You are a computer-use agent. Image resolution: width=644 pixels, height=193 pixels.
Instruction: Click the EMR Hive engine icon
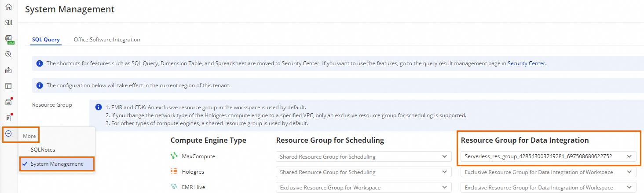(x=174, y=187)
